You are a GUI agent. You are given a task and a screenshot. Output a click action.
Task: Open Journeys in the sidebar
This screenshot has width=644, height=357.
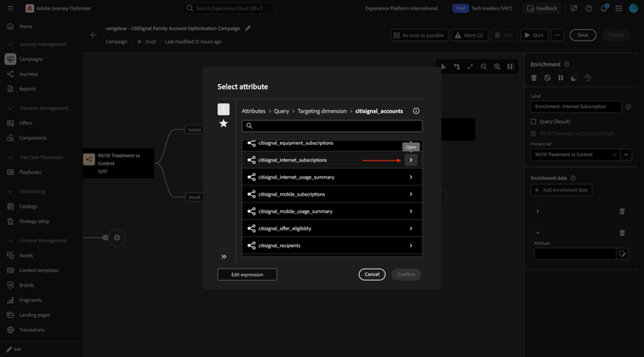pos(28,74)
